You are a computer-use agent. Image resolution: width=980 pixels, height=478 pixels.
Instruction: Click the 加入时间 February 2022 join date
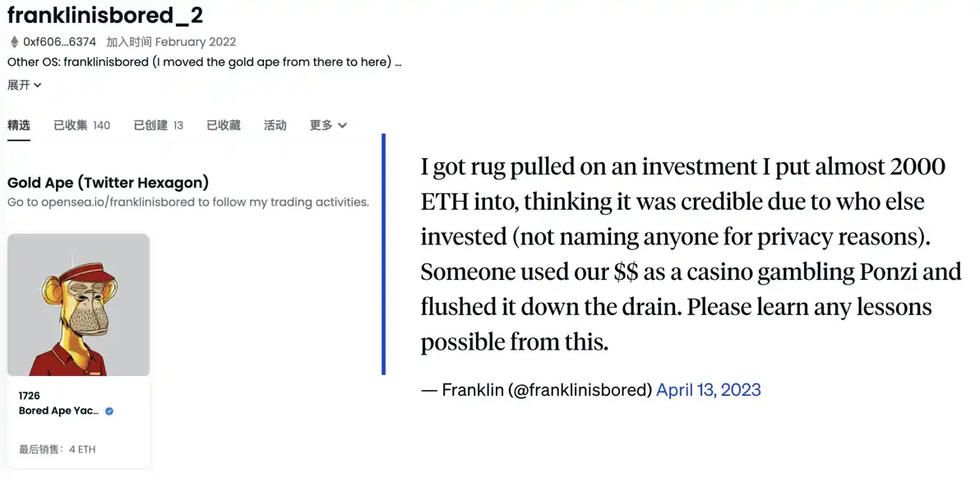(171, 42)
